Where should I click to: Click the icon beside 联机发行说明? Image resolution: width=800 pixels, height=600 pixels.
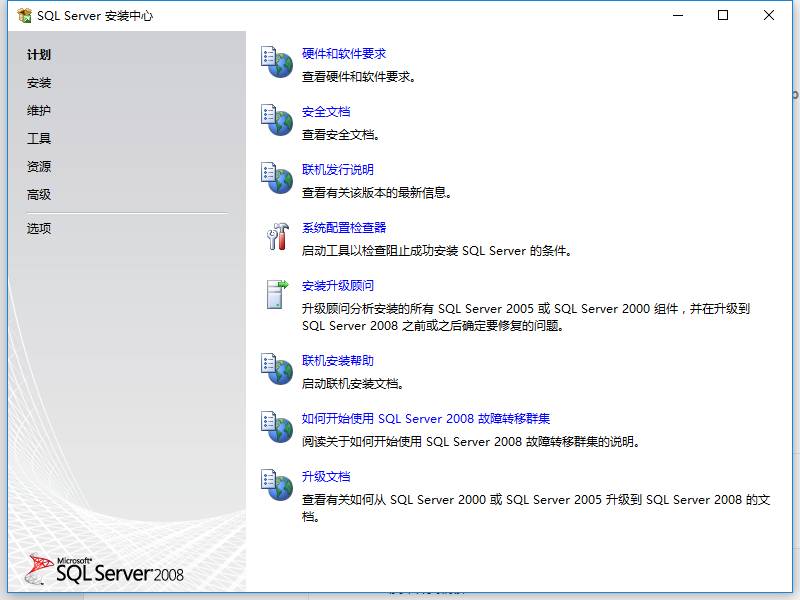[277, 178]
